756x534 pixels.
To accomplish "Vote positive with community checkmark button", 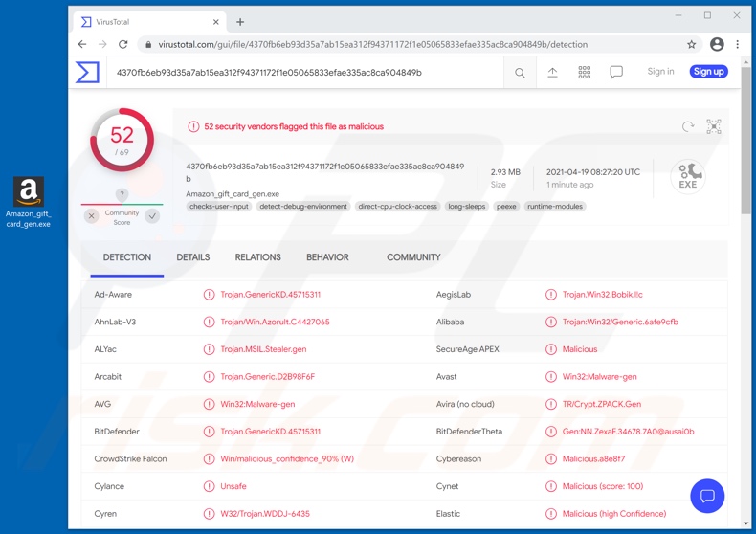I will [x=152, y=216].
